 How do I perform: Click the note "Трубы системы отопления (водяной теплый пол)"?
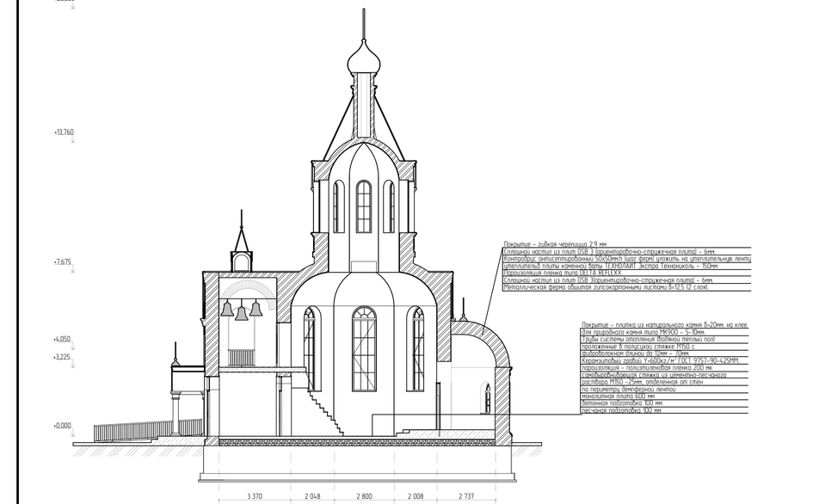click(x=648, y=340)
